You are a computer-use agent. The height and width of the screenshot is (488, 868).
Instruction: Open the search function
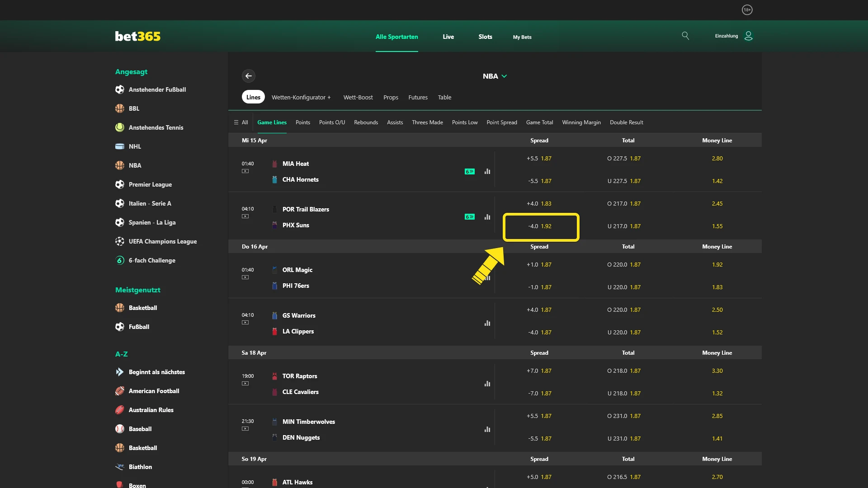685,36
